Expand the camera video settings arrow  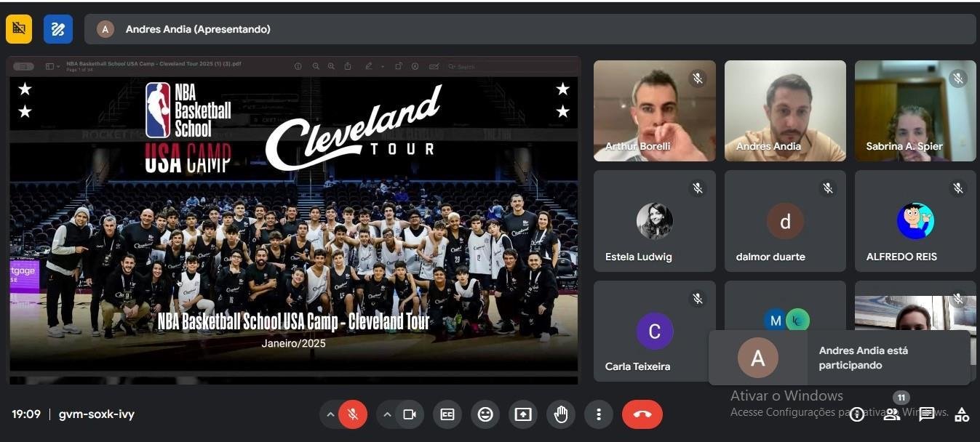(387, 414)
